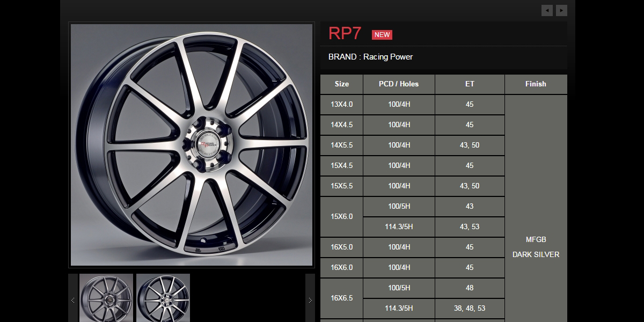The image size is (644, 322).
Task: Go to the next product using top arrow
Action: 561,10
